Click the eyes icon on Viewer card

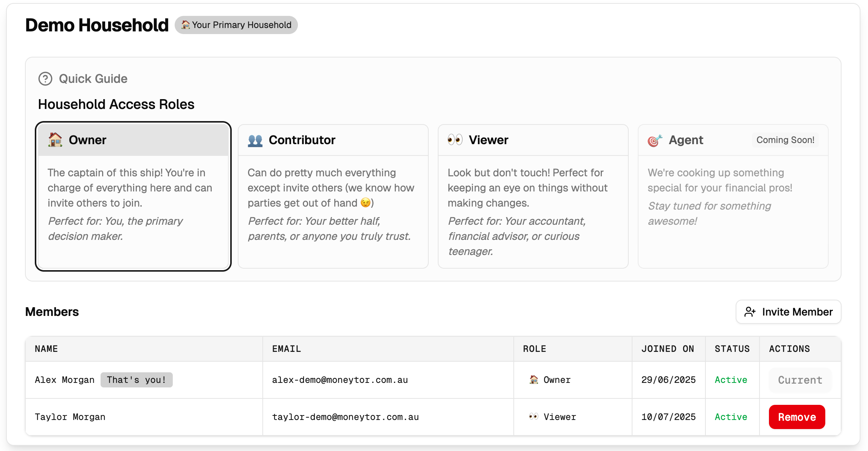click(x=455, y=140)
